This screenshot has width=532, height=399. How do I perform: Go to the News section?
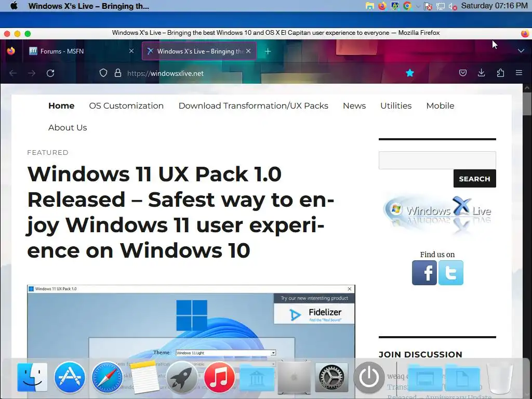tap(354, 105)
